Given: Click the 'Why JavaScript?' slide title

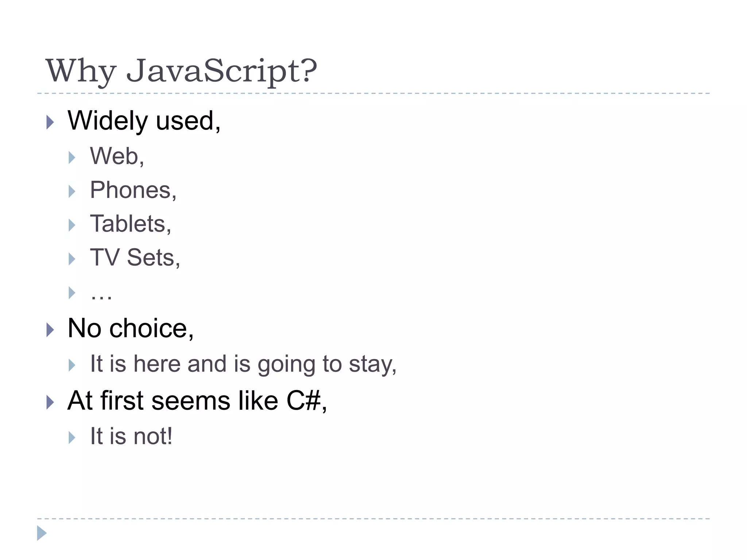Looking at the screenshot, I should click(181, 71).
